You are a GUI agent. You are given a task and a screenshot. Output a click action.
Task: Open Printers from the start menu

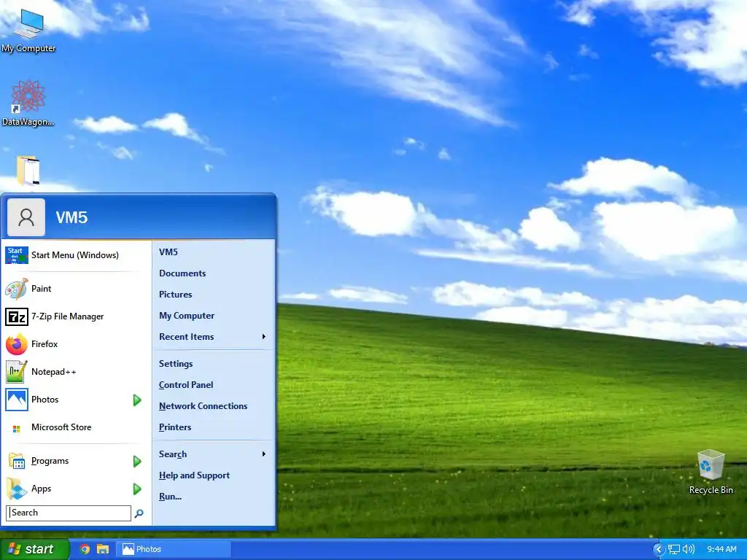tap(175, 427)
